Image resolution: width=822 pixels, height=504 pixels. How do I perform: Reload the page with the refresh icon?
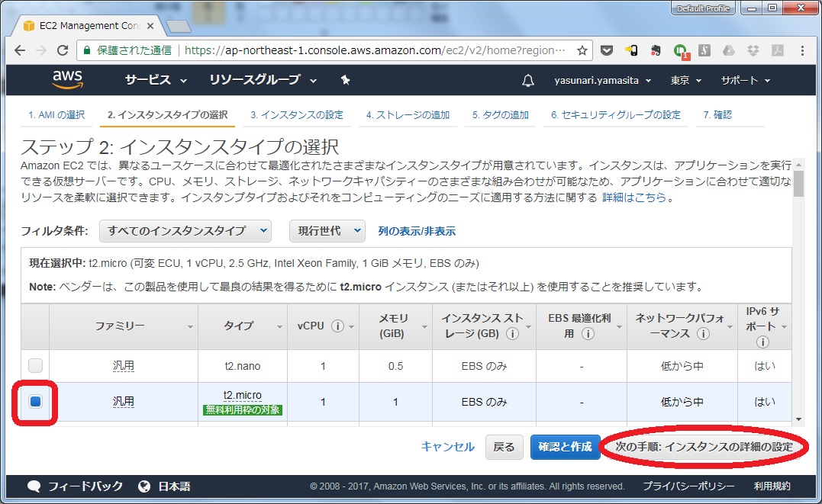63,50
